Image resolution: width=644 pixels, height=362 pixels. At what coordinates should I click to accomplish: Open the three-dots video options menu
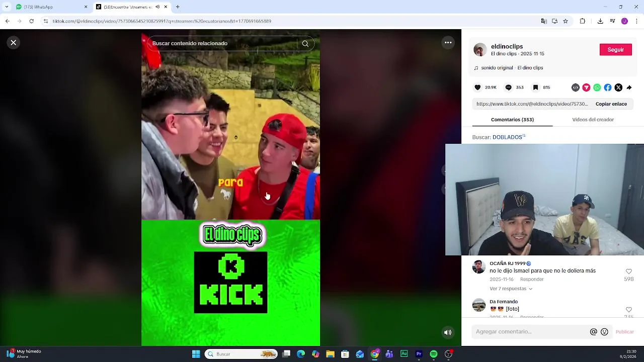[x=448, y=43]
